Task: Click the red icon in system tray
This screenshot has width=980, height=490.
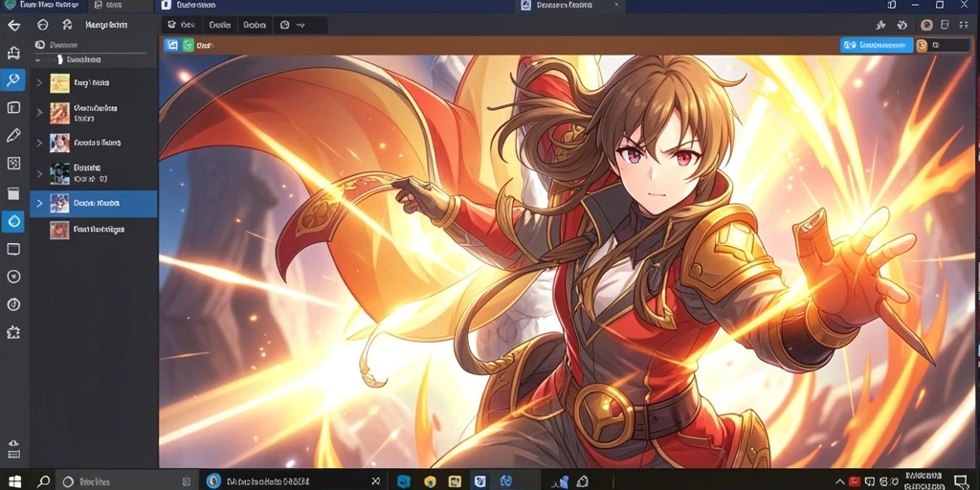Action: tap(855, 481)
